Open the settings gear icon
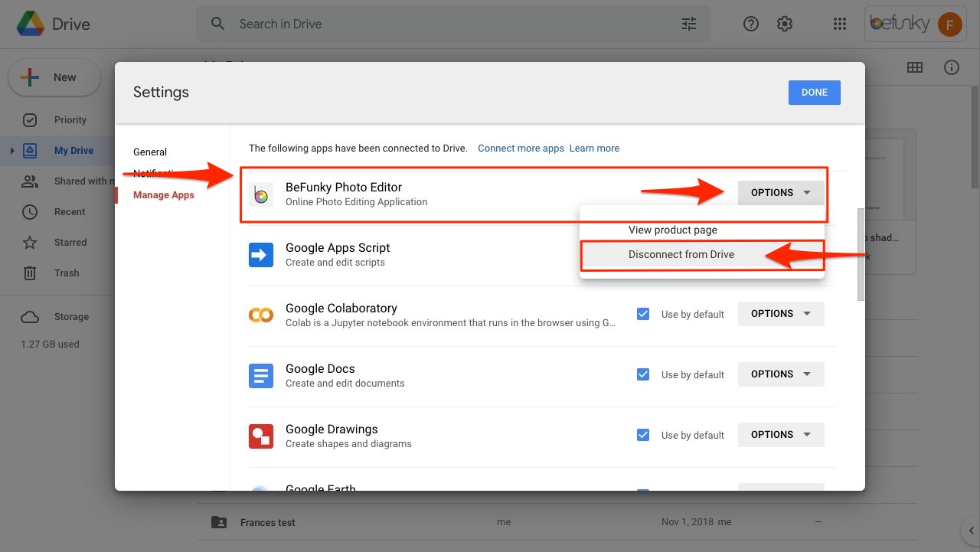Viewport: 980px width, 552px height. point(785,24)
